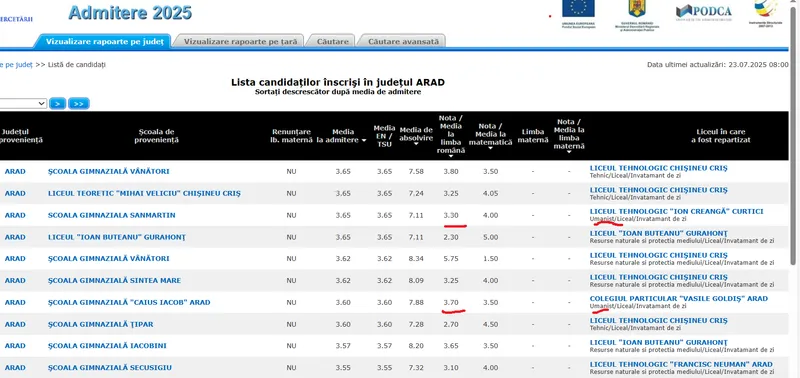Viewport: 800px width, 378px height.
Task: Select the 3.70 Romanian grade cell
Action: [451, 303]
